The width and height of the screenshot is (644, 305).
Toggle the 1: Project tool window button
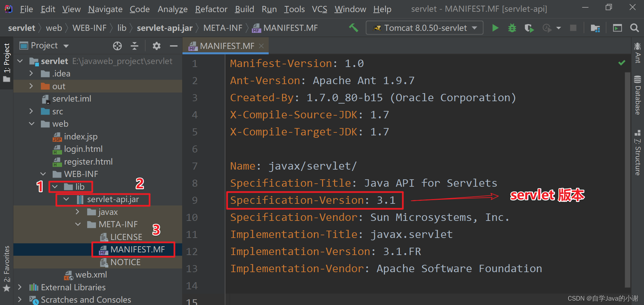click(x=7, y=63)
